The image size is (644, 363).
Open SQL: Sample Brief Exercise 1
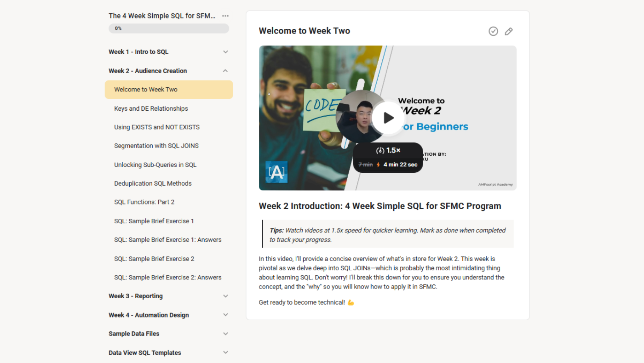tap(154, 221)
